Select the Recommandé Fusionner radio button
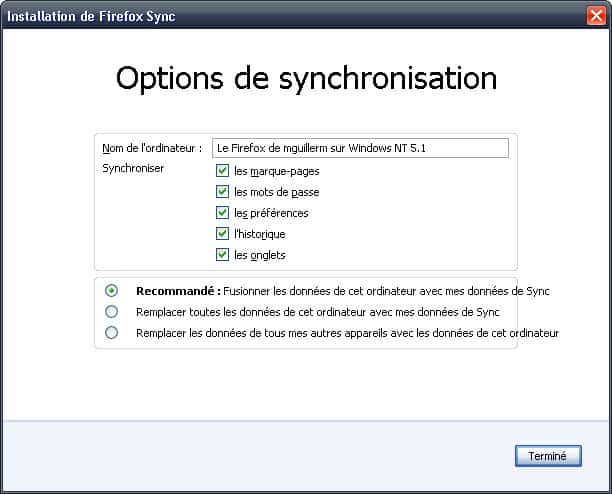The height and width of the screenshot is (494, 612). tap(111, 291)
